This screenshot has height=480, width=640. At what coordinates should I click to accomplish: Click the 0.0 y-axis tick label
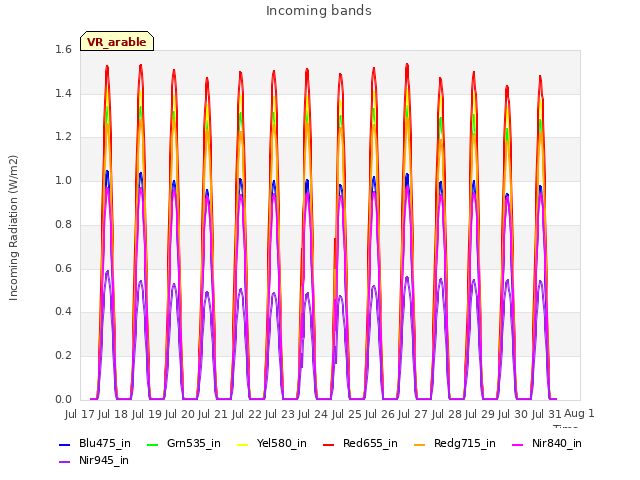63,400
